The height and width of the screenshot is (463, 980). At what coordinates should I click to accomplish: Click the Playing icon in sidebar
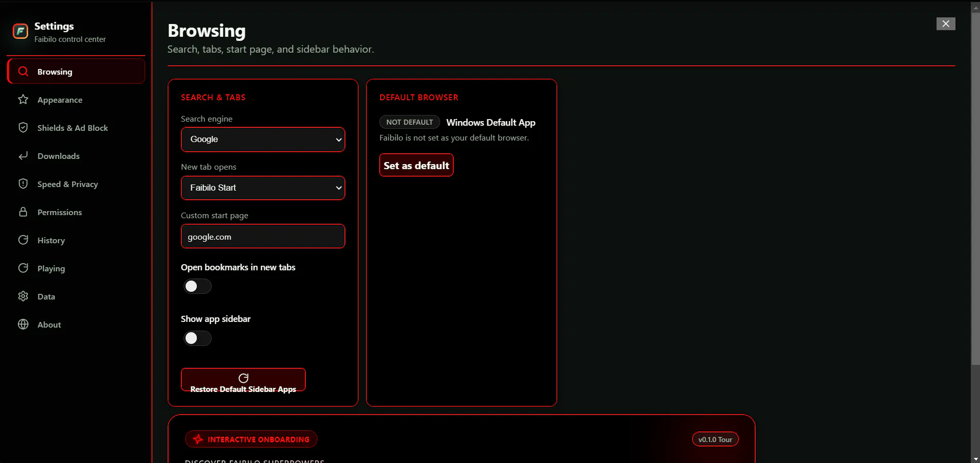coord(23,268)
